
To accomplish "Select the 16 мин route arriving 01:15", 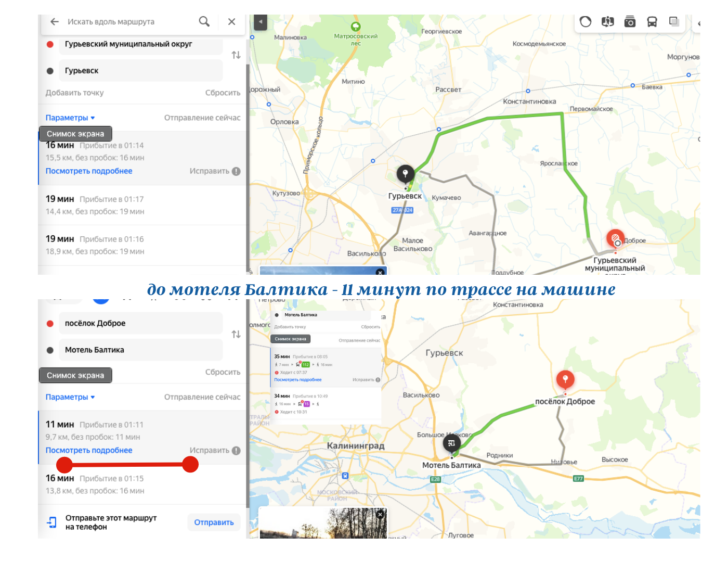I will [x=142, y=484].
